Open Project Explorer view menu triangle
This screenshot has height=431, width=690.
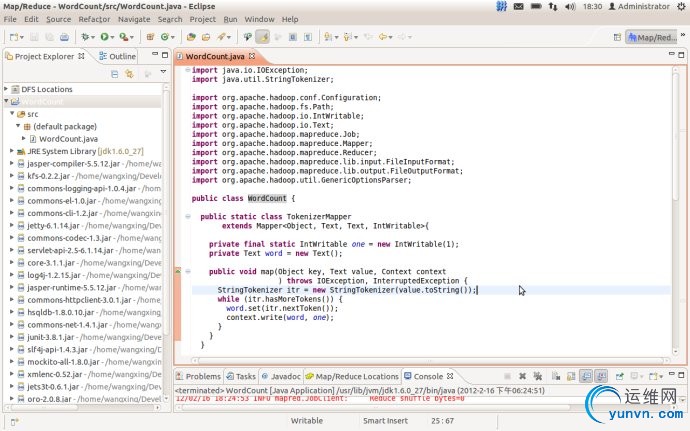click(163, 72)
